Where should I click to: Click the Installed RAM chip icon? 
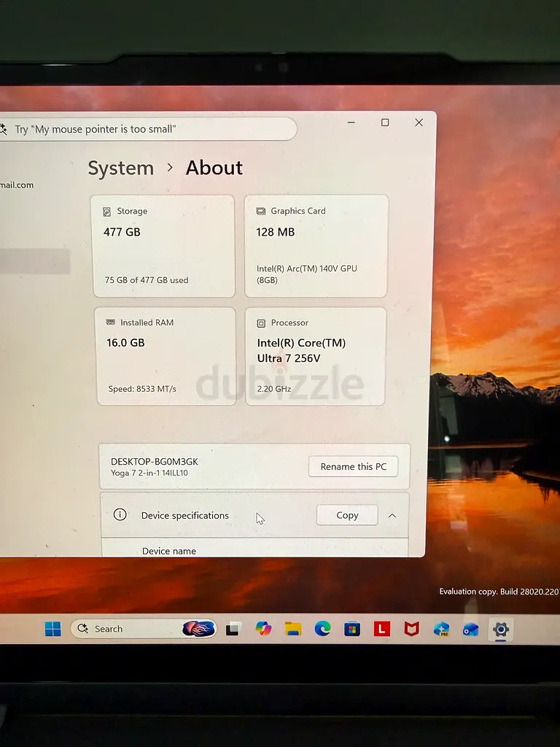[x=111, y=322]
